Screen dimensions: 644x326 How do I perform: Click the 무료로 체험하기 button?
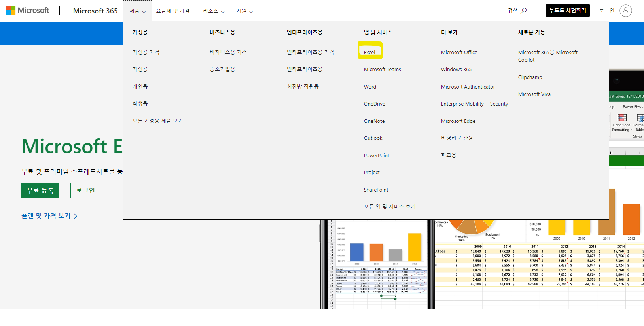568,10
